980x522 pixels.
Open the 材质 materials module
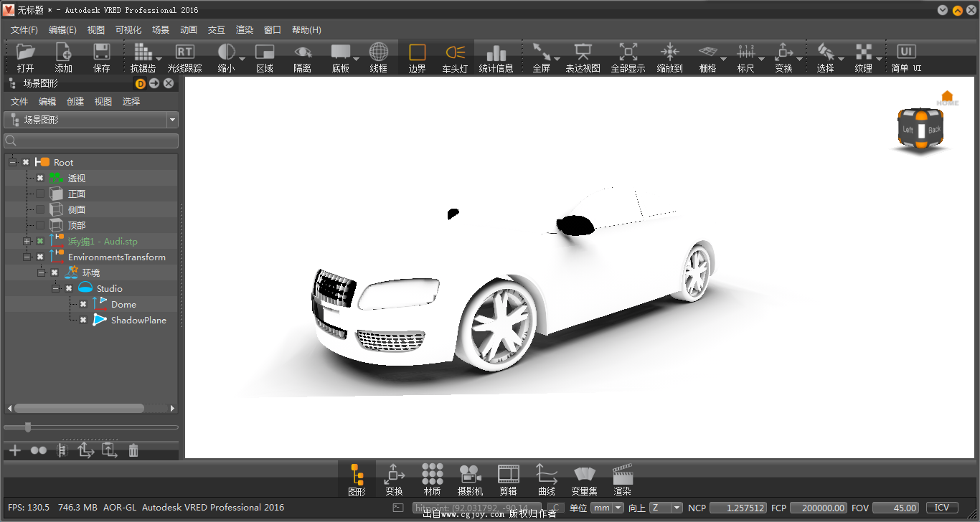click(432, 480)
